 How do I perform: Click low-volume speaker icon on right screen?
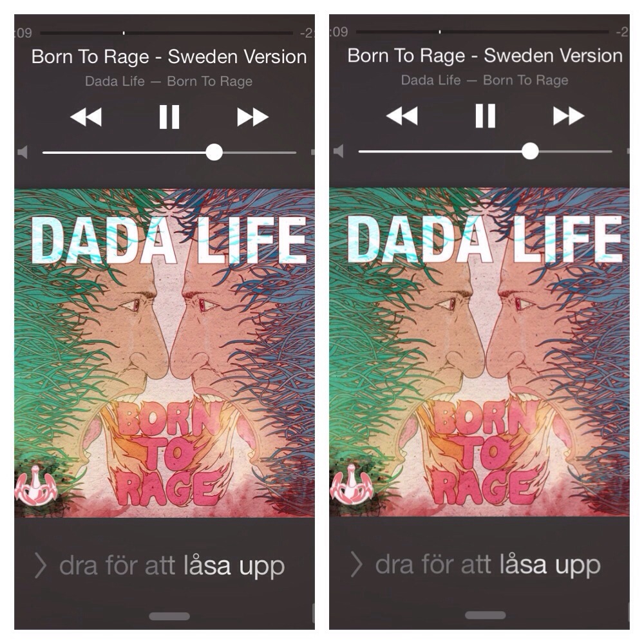pyautogui.click(x=339, y=151)
